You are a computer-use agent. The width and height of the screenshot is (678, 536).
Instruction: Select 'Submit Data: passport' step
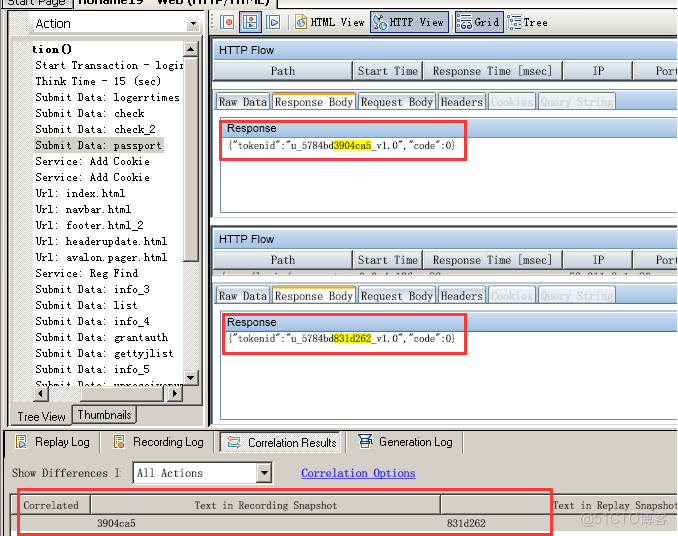(98, 145)
